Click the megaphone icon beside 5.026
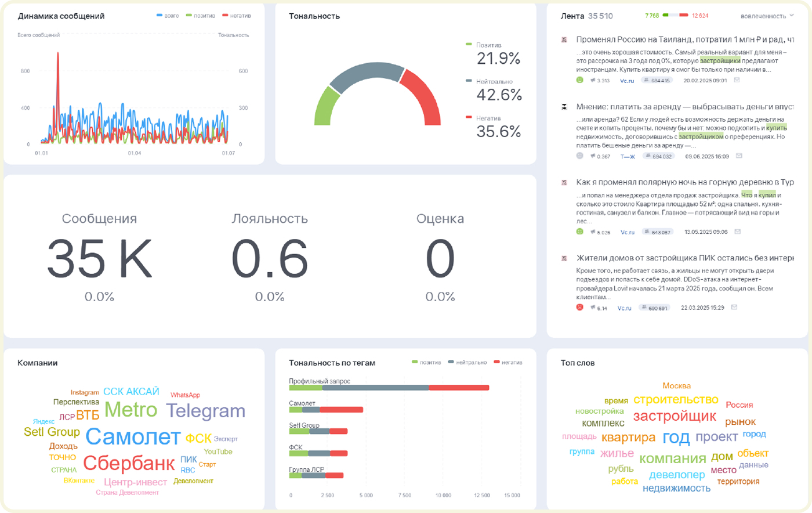Viewport: 812px width, 513px height. coord(593,232)
